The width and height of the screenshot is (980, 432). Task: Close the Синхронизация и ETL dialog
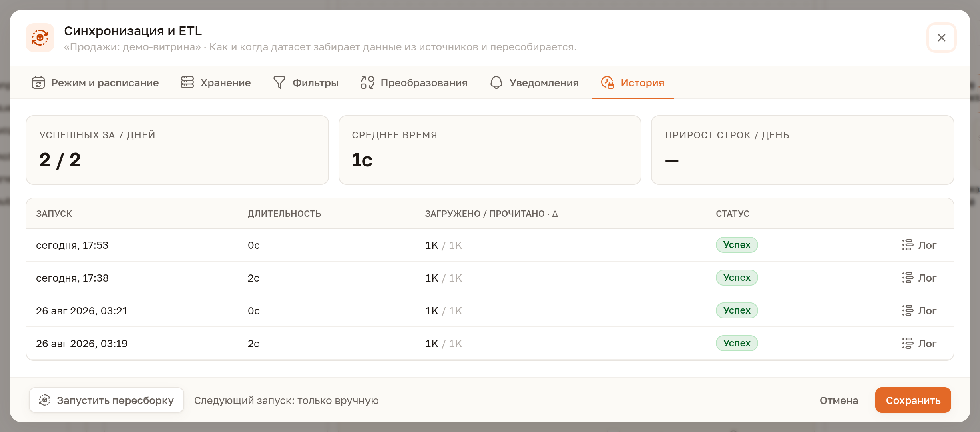pyautogui.click(x=942, y=38)
